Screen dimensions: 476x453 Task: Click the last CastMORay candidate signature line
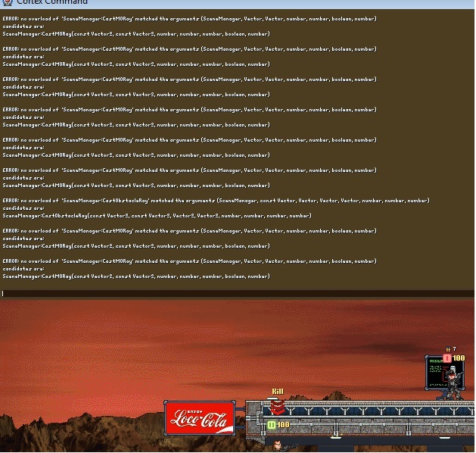click(136, 276)
